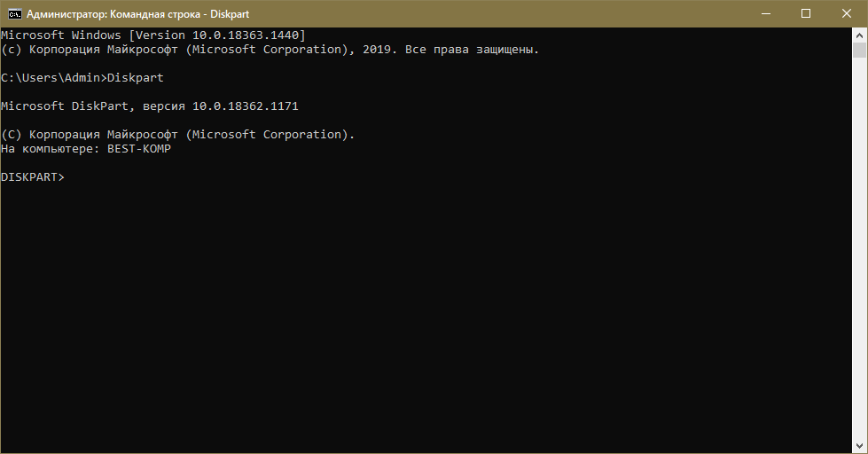Click the scroll up arrow
The image size is (868, 454).
[859, 35]
